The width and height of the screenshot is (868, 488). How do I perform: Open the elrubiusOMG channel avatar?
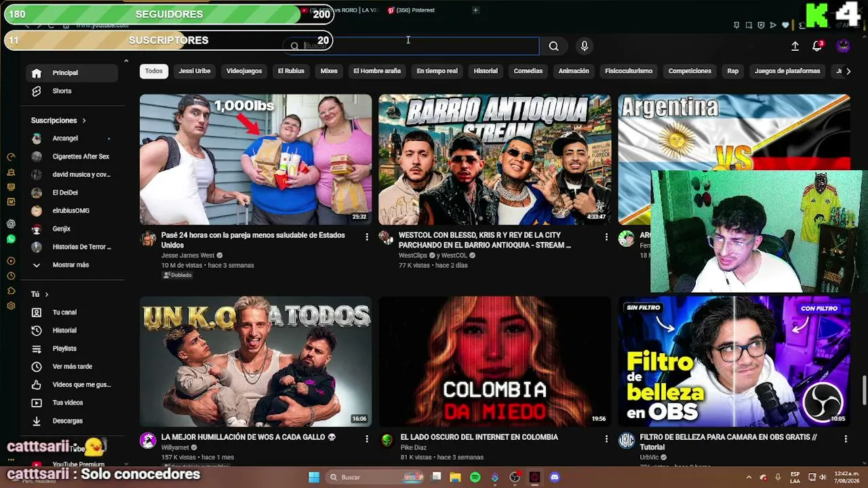(37, 211)
